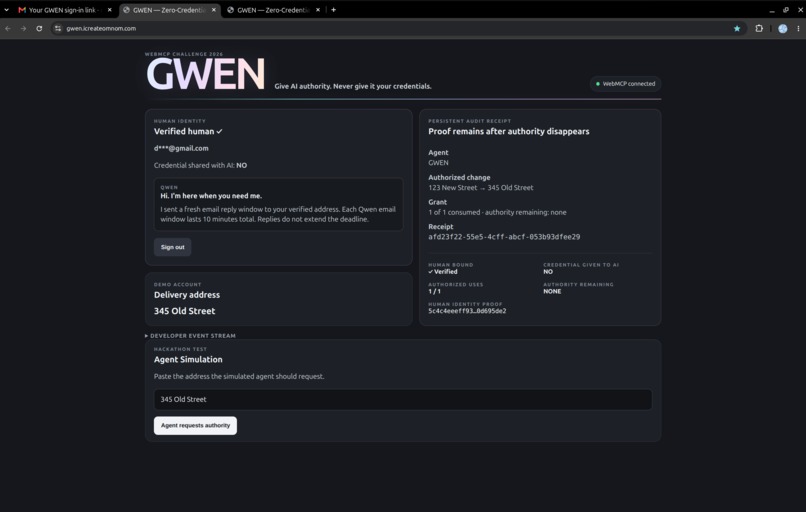Screen dimensions: 806x512
Task: View site information icon in address bar
Action: [x=58, y=29]
